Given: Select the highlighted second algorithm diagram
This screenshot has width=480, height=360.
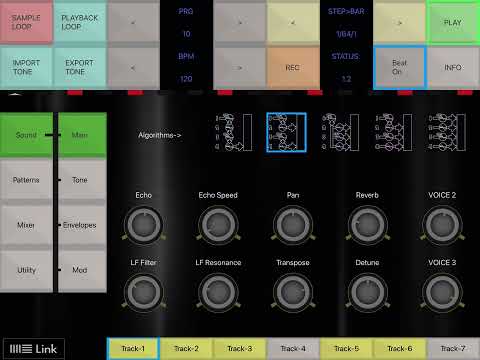Looking at the screenshot, I should click(286, 132).
